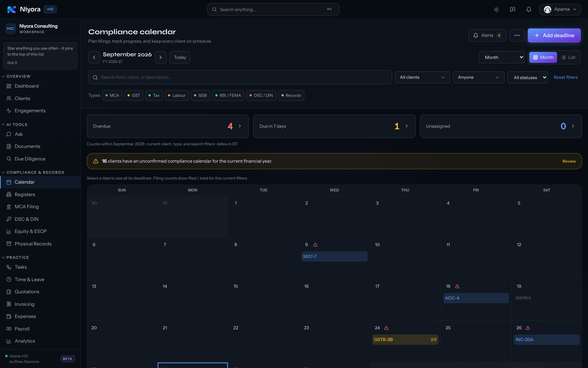Click the warning icon on September 9
This screenshot has height=368, width=588.
coord(315,245)
